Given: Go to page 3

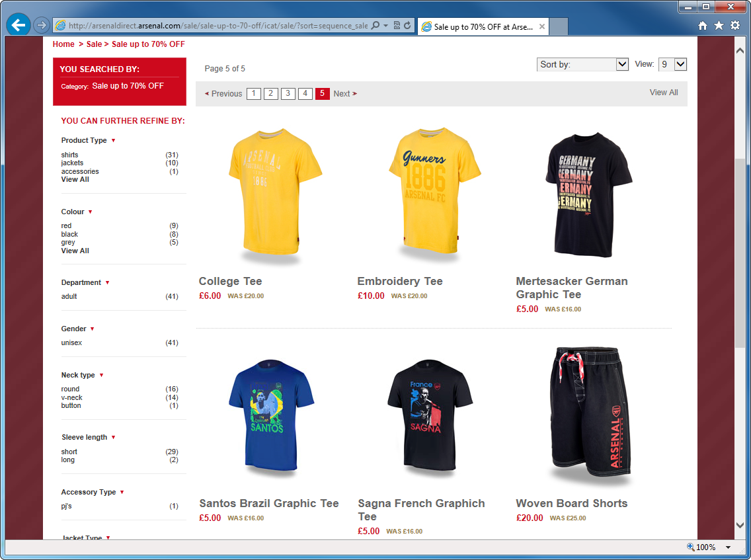Looking at the screenshot, I should coord(288,93).
